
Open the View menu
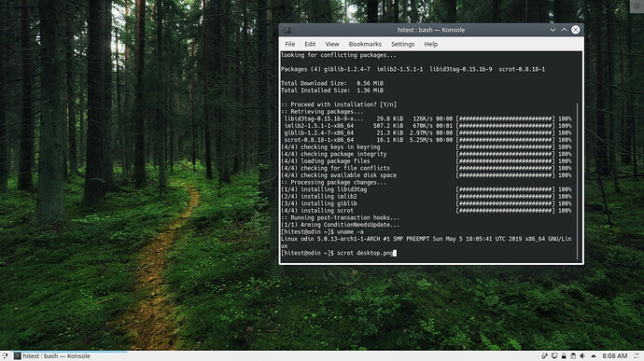click(x=332, y=44)
